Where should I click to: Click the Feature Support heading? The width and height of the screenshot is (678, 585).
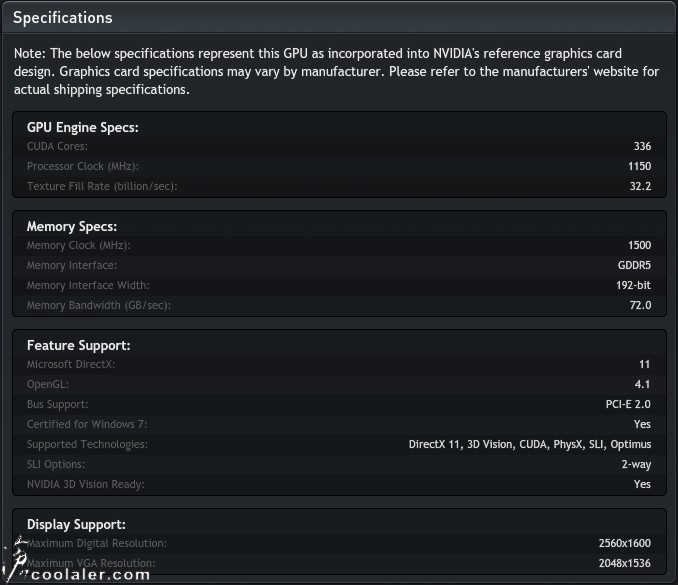click(x=78, y=345)
